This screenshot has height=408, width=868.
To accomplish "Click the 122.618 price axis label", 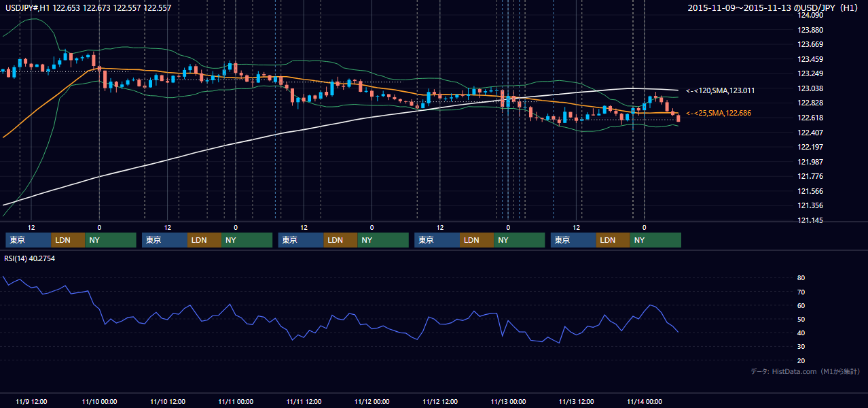I will pos(810,118).
